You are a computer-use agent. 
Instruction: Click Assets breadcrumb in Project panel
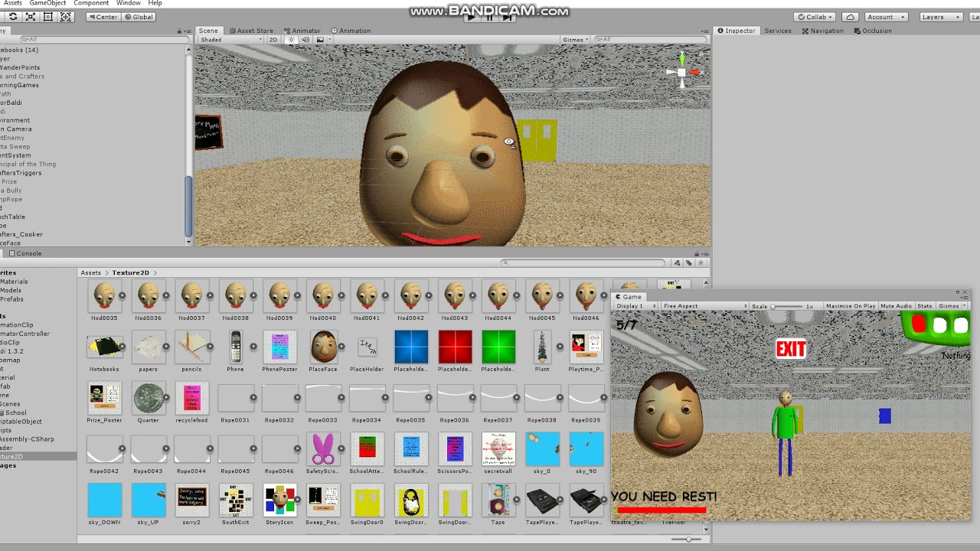[x=90, y=272]
